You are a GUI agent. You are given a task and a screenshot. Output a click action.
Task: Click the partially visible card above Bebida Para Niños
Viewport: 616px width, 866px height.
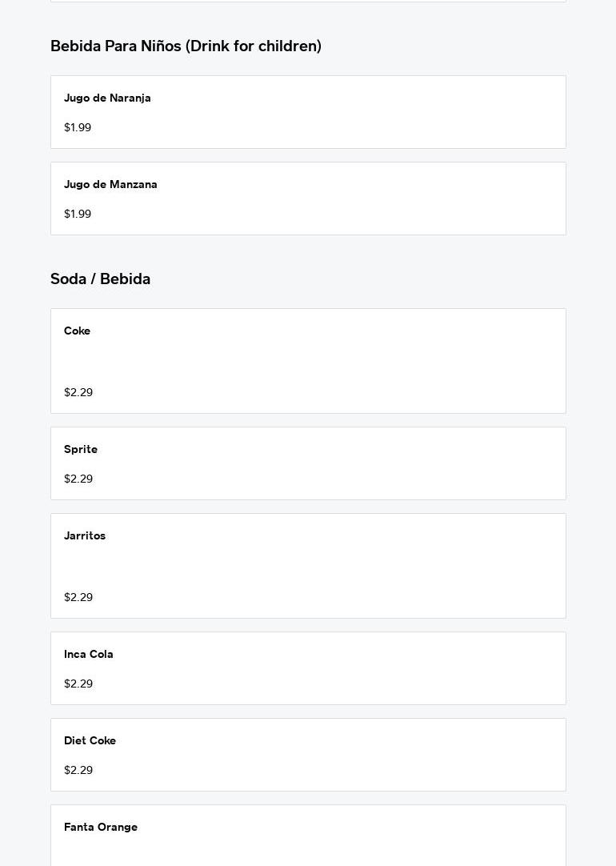coord(308,1)
